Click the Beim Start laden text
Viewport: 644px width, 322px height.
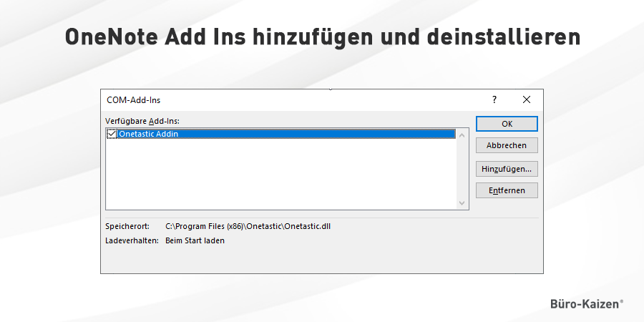(195, 240)
